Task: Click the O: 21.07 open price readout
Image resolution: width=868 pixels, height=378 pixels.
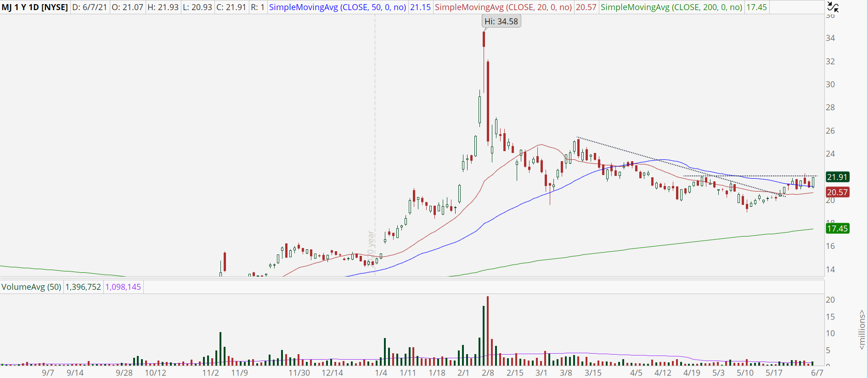Action: click(x=128, y=7)
